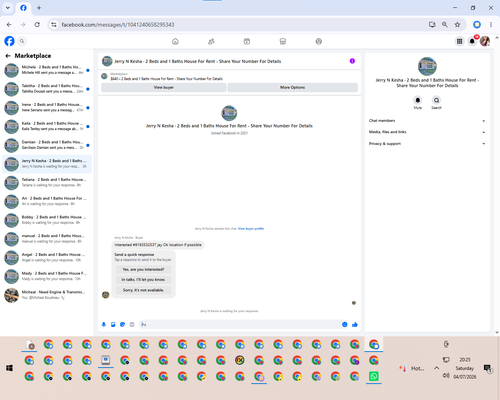Open the Facebook search magnifier

[22, 41]
